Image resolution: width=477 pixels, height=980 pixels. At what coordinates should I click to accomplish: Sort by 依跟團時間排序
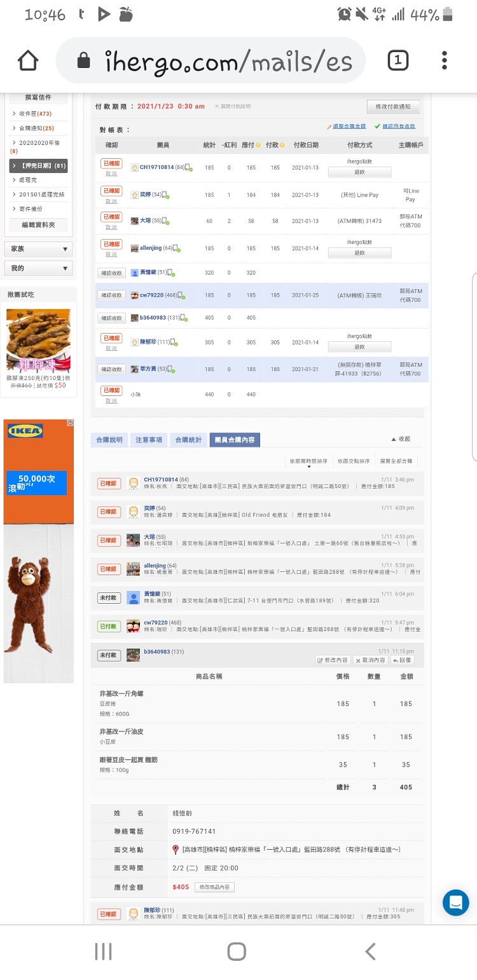(308, 461)
